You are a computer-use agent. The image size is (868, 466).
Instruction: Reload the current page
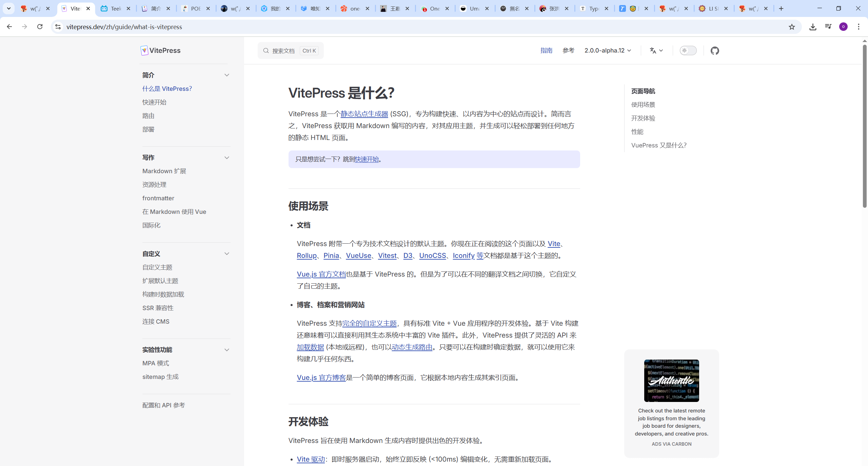coord(40,26)
